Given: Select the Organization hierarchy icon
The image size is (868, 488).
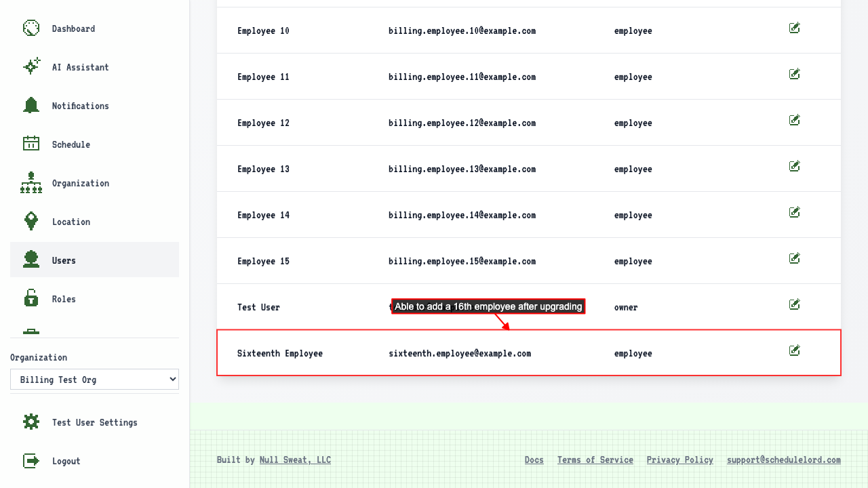Looking at the screenshot, I should (x=31, y=183).
